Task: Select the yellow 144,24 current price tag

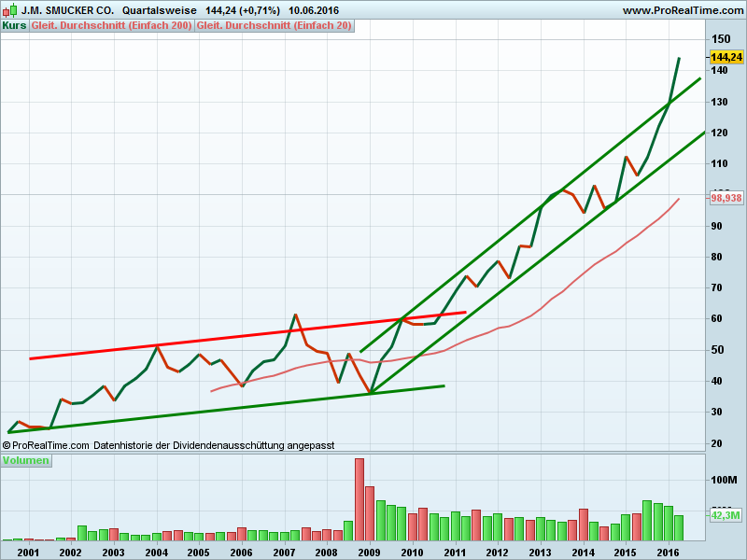Action: coord(726,57)
